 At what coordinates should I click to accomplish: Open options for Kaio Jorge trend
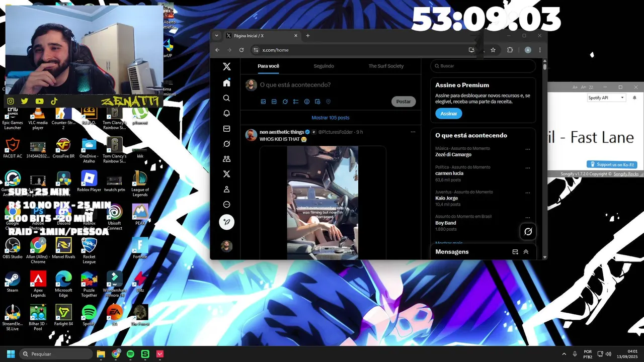pos(528,193)
